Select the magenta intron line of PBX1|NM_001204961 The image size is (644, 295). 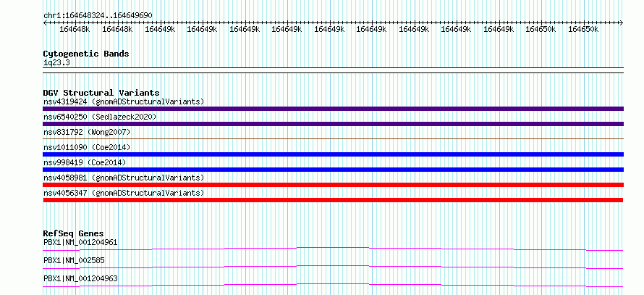tap(333, 249)
